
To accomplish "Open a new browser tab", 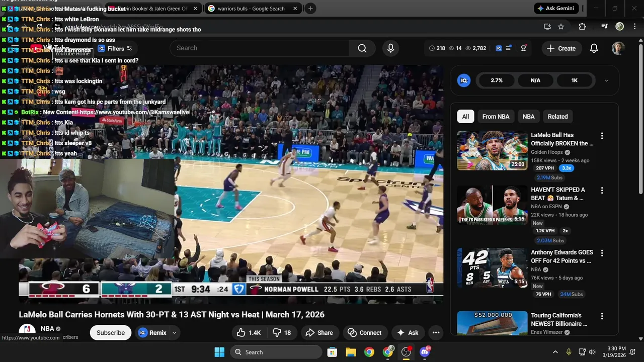I will click(x=310, y=9).
